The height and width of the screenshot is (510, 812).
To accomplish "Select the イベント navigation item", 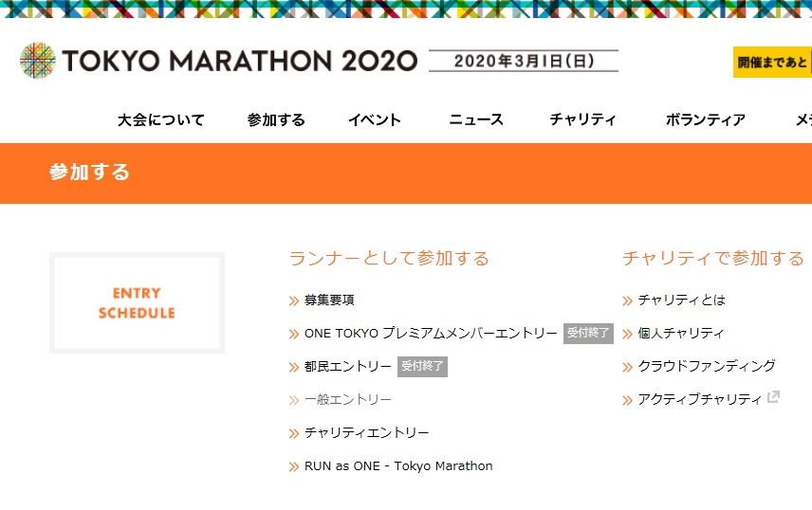I will (x=375, y=119).
